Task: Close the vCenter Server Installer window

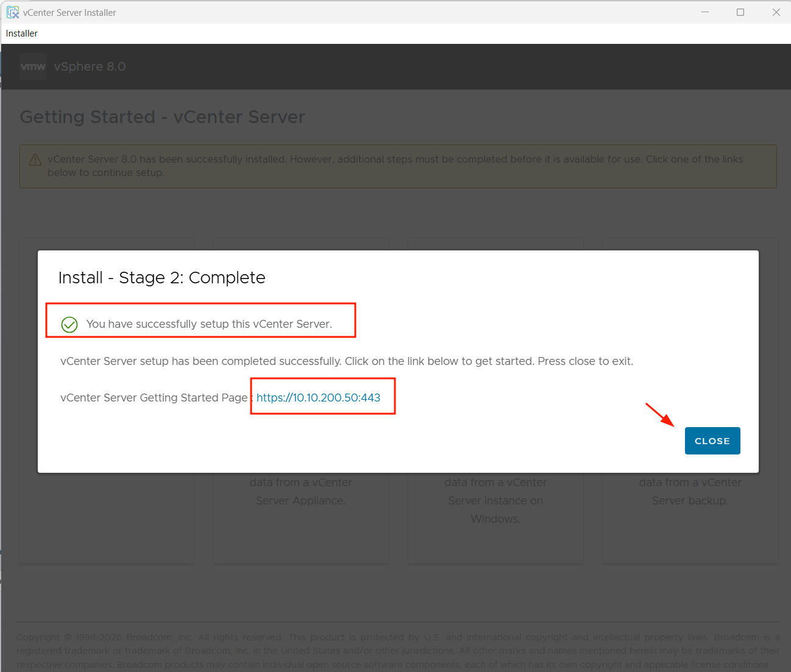Action: [776, 12]
